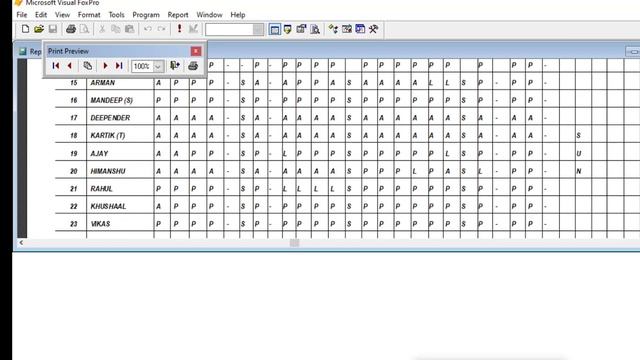This screenshot has width=640, height=360.
Task: Toggle the Command Window icon
Action: click(275, 29)
